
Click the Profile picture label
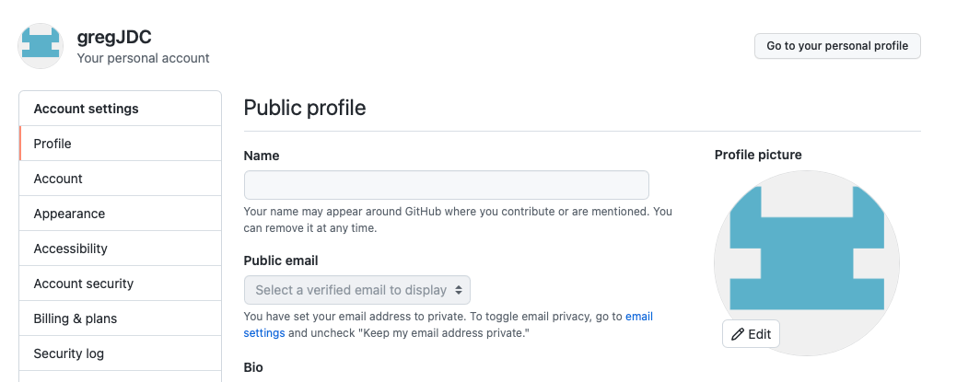tap(758, 155)
